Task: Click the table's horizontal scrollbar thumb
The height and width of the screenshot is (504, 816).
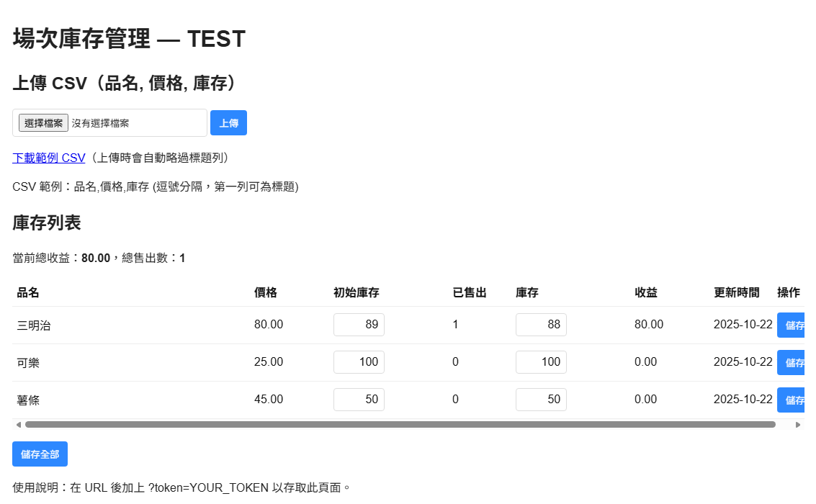Action: click(400, 425)
